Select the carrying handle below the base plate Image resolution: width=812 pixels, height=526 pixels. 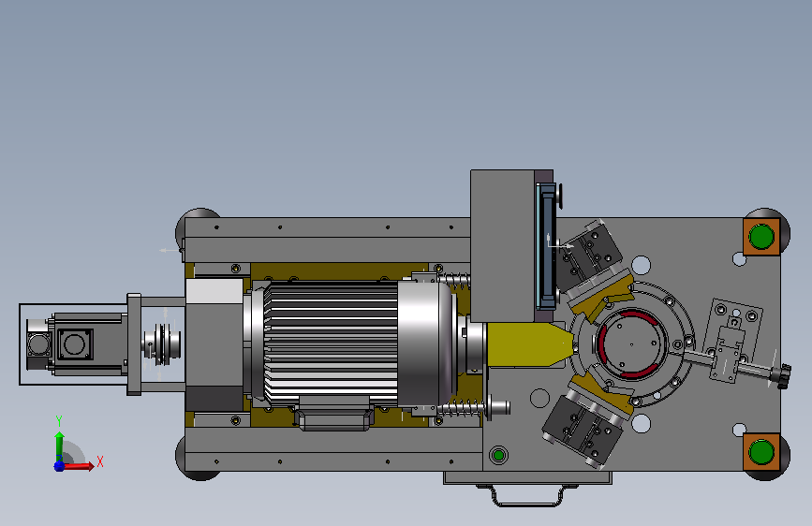point(527,495)
